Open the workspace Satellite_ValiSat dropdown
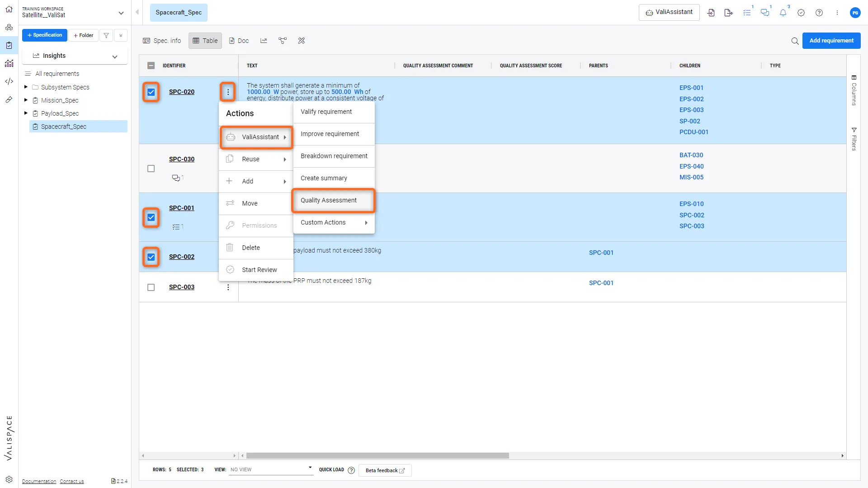This screenshot has width=868, height=488. 121,13
